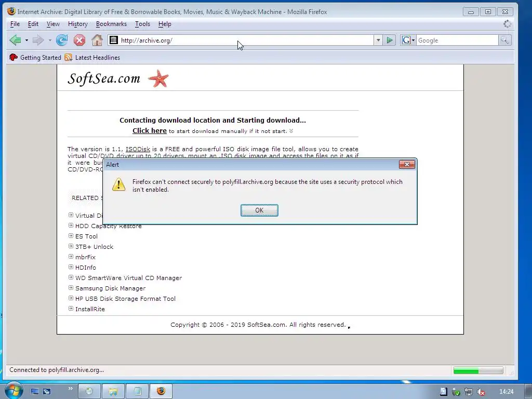Open the forward history dropdown arrow
The image size is (532, 399).
pyautogui.click(x=50, y=41)
